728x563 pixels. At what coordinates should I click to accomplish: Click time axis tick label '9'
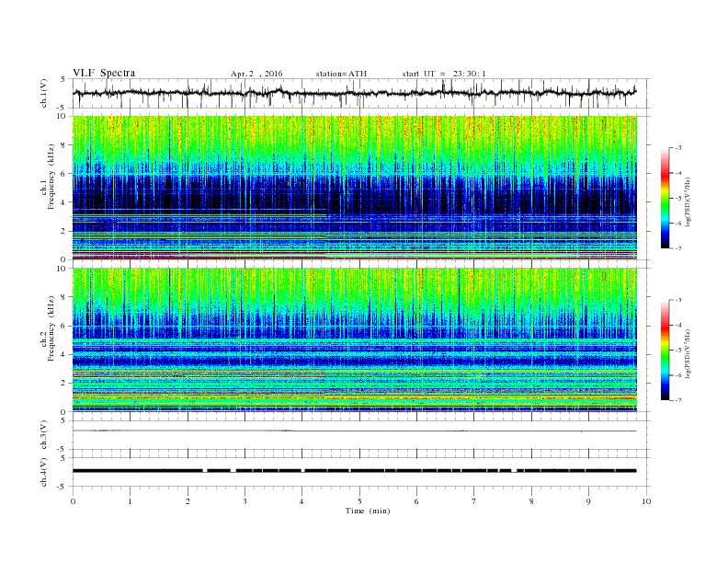click(588, 501)
